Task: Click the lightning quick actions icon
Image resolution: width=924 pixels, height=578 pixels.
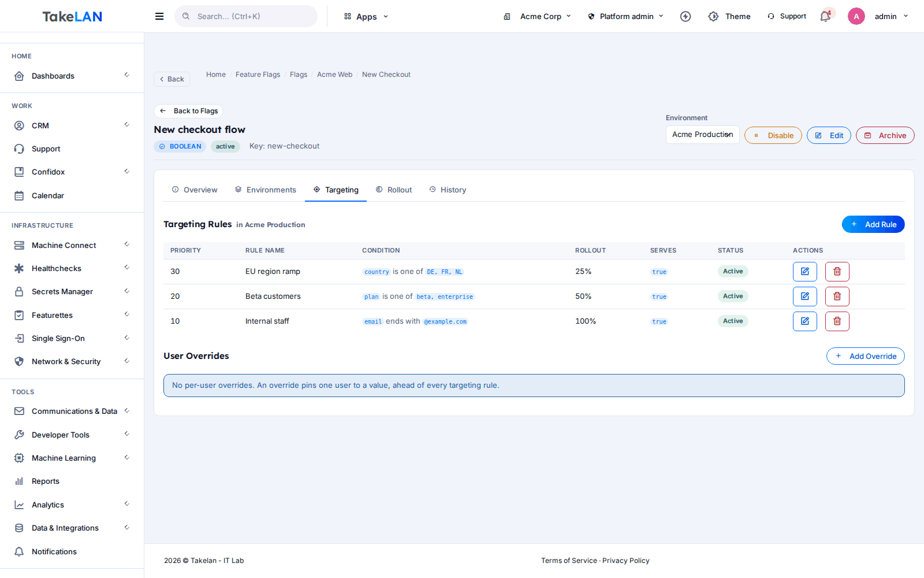Action: click(x=685, y=16)
